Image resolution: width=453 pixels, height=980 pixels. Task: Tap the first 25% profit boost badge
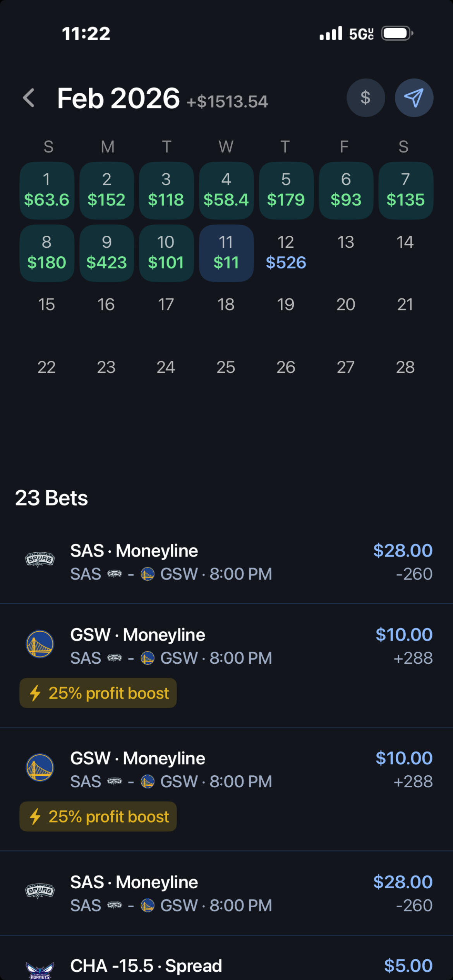98,693
